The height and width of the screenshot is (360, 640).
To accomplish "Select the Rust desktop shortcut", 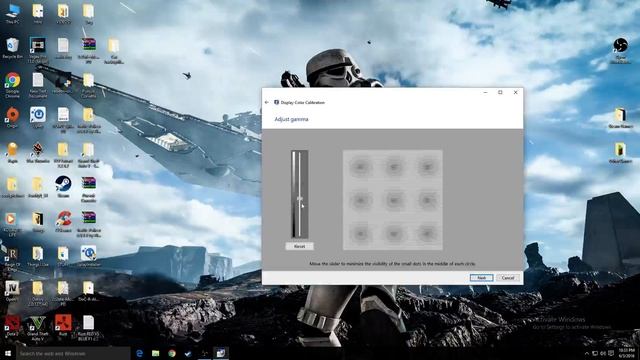I will (x=63, y=325).
